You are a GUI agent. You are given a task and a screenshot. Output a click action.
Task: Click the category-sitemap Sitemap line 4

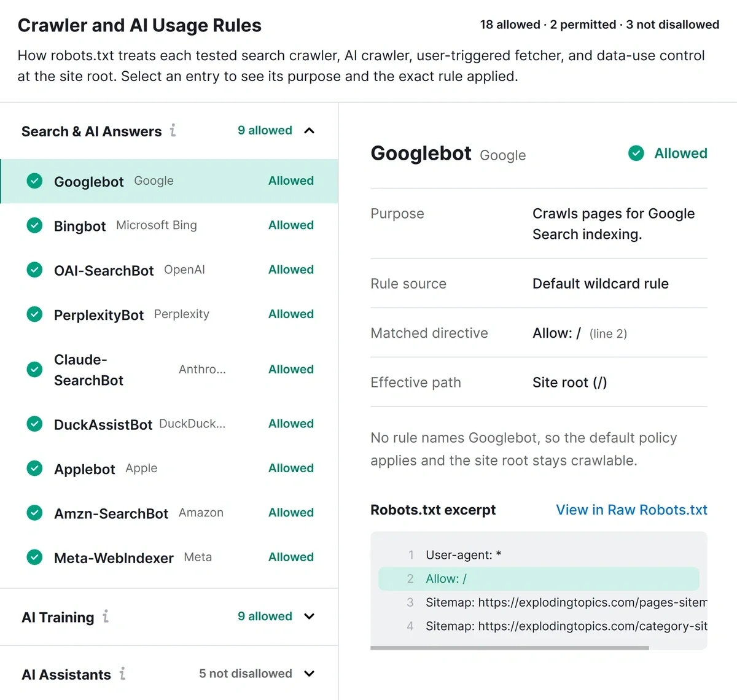click(x=566, y=626)
